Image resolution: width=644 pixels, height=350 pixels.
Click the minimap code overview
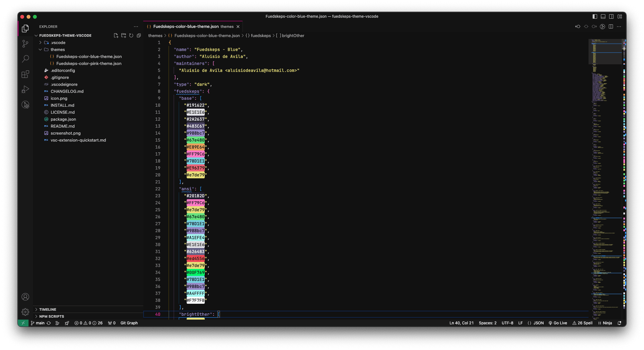tap(605, 179)
